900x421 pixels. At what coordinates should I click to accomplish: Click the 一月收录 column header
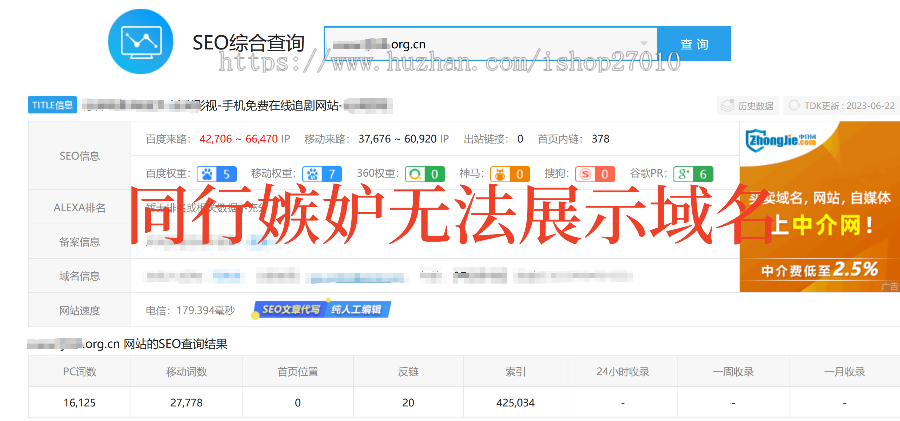[x=845, y=372]
